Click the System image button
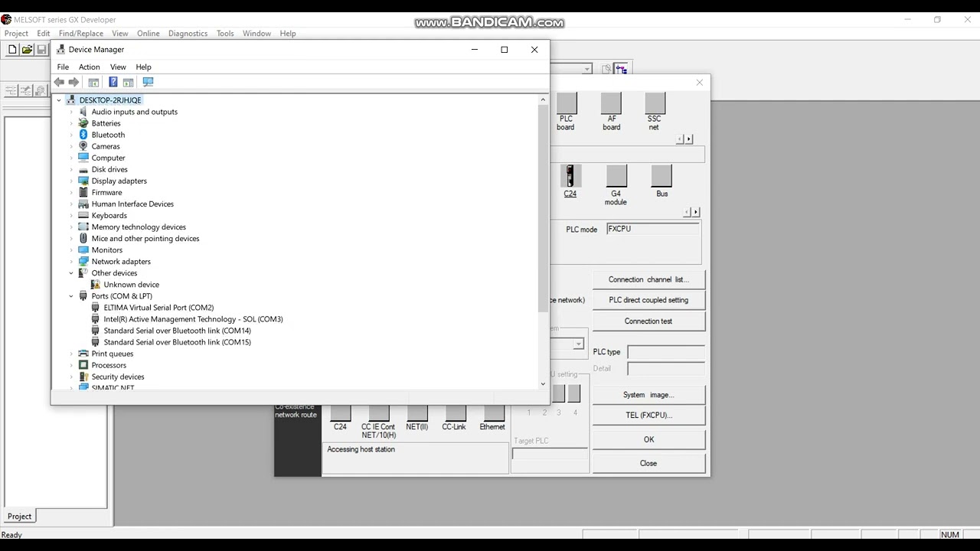Viewport: 980px width, 551px height. (x=648, y=395)
